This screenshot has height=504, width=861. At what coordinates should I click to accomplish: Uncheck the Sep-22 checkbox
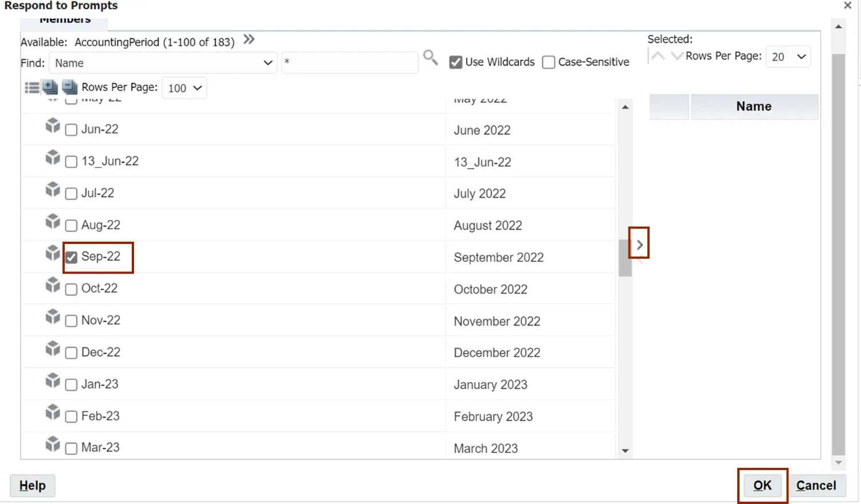coord(72,257)
